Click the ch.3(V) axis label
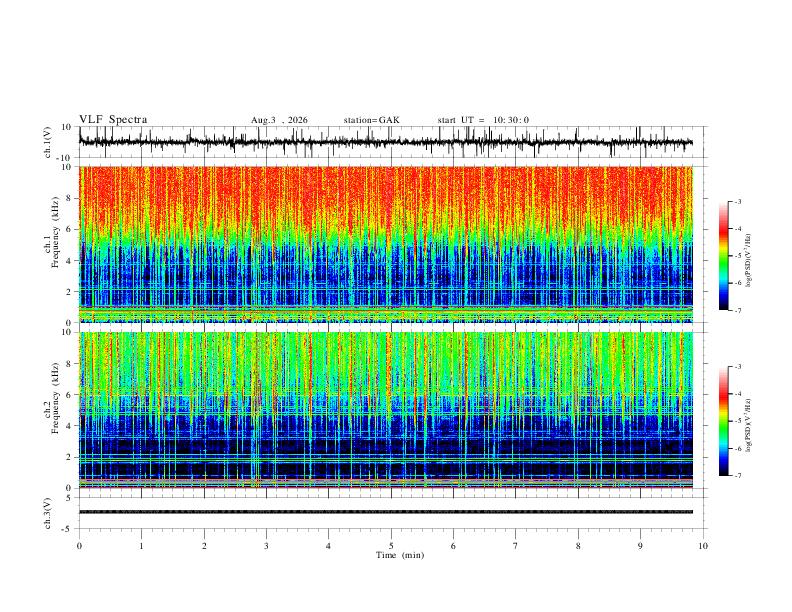Screen dimensions: 792x612 pyautogui.click(x=48, y=513)
